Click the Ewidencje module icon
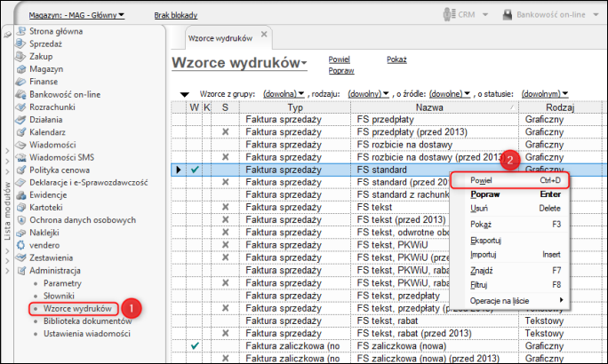Image resolution: width=608 pixels, height=364 pixels. [x=21, y=194]
